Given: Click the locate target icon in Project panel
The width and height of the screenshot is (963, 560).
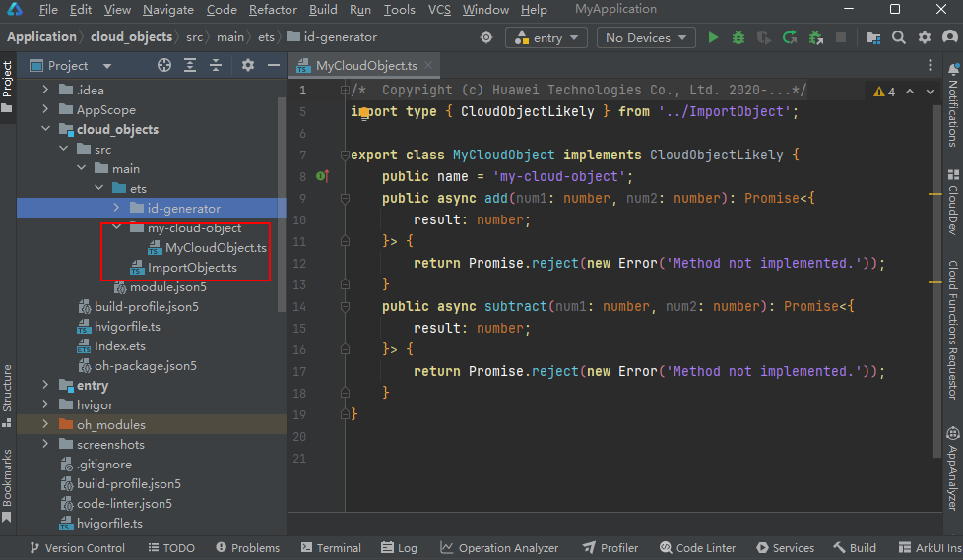Looking at the screenshot, I should pyautogui.click(x=164, y=65).
